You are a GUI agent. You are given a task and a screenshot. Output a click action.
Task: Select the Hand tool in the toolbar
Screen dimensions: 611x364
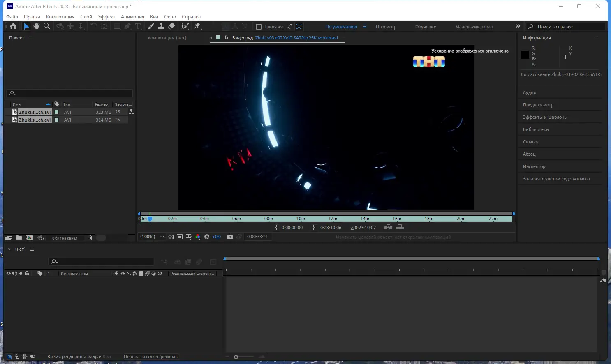37,26
